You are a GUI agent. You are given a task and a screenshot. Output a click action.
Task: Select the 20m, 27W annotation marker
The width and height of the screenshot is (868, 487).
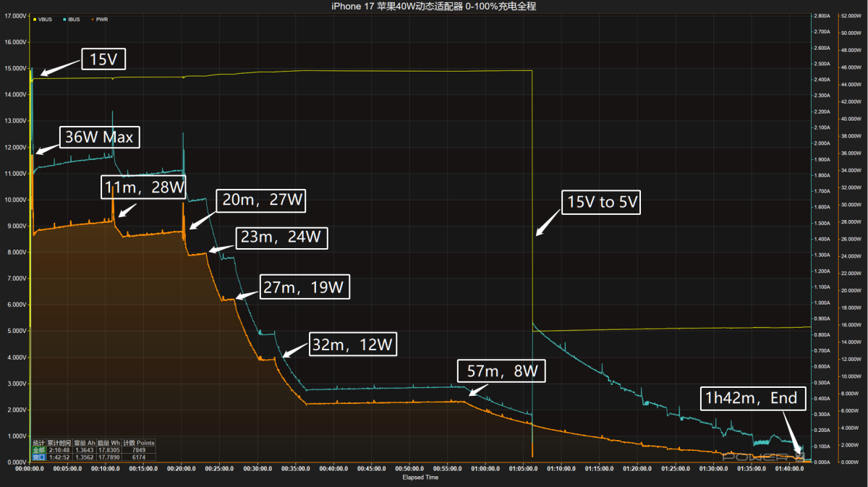(x=263, y=200)
